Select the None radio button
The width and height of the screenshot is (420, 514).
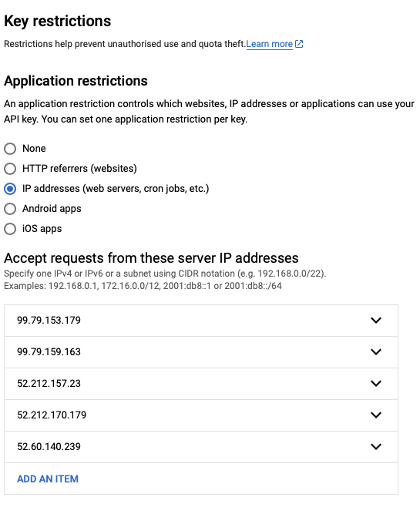tap(10, 149)
